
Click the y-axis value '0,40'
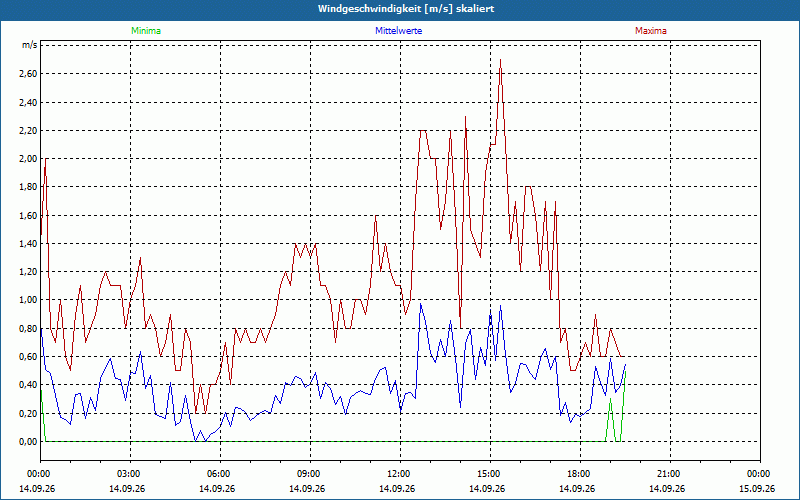coord(28,385)
